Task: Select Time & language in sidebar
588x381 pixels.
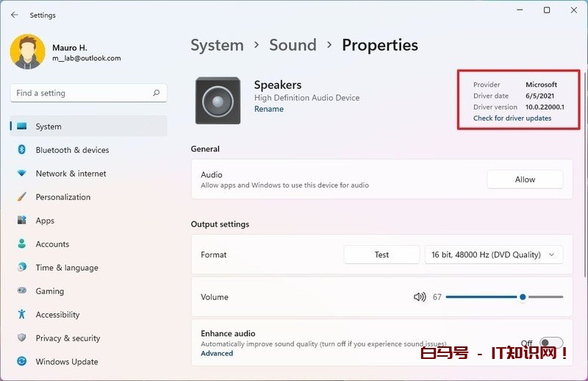Action: coord(66,268)
